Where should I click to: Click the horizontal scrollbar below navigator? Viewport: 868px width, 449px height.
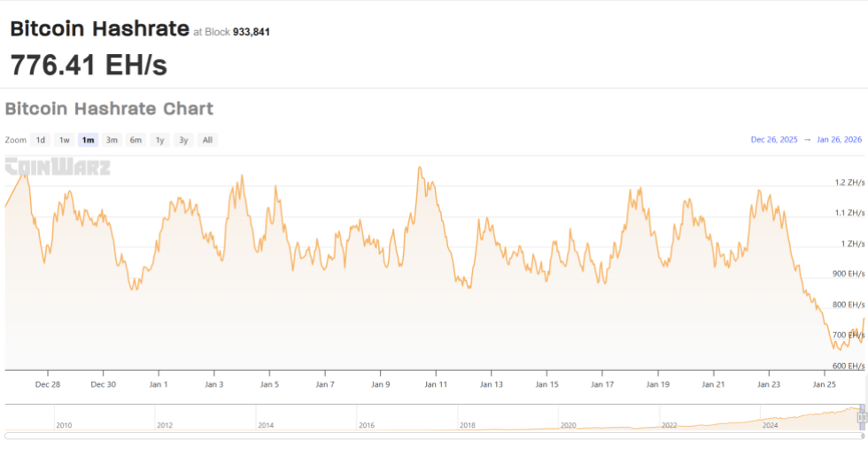point(434,436)
